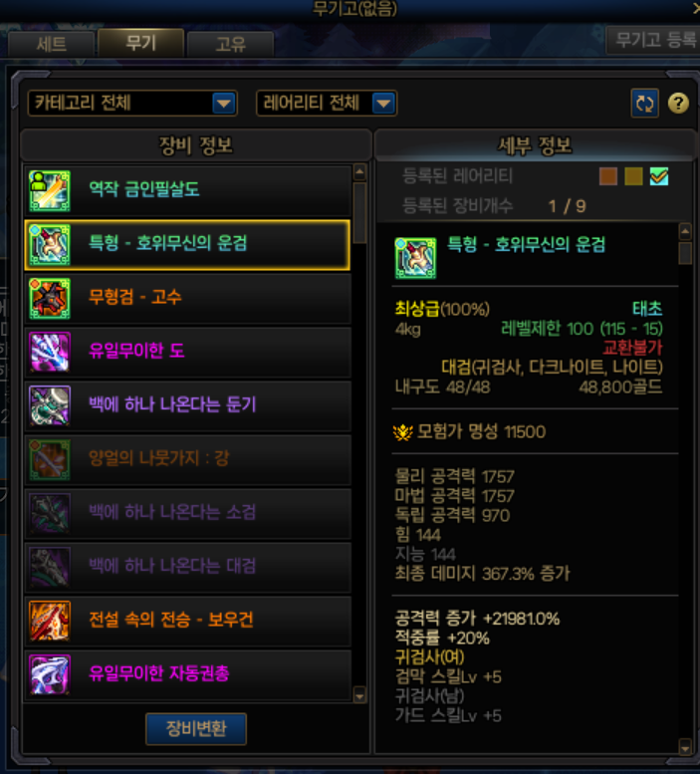Select 양얼의 나뭇가지 : 강 list entry
Screen dimensions: 700x774
coord(187,459)
